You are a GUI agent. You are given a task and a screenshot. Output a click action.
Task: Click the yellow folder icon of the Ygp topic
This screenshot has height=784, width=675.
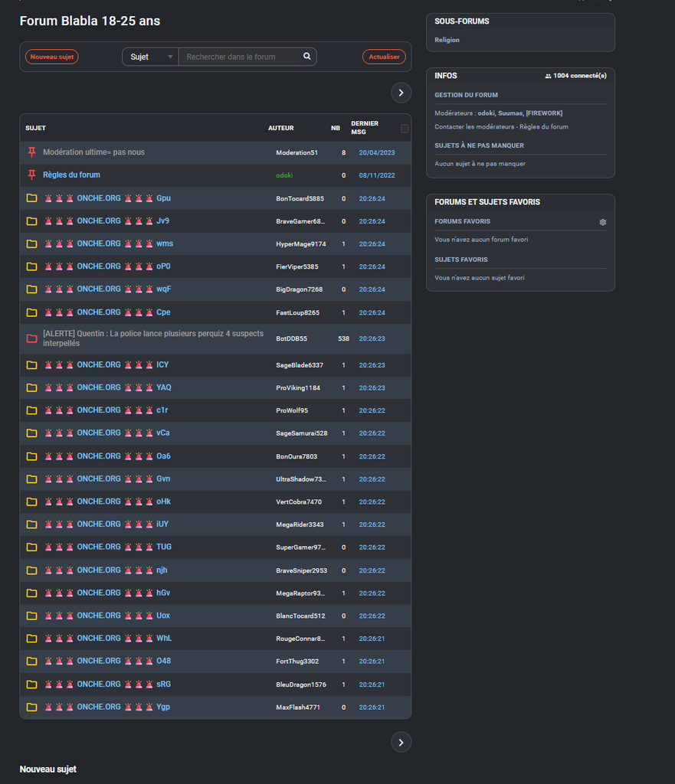coord(31,707)
